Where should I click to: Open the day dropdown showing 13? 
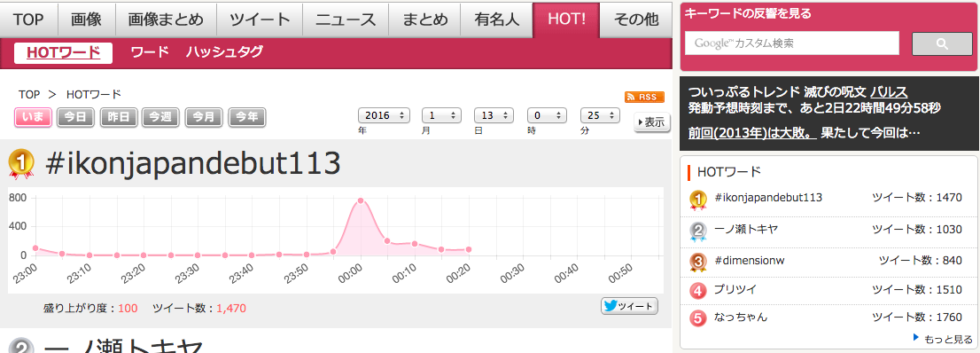tap(494, 116)
